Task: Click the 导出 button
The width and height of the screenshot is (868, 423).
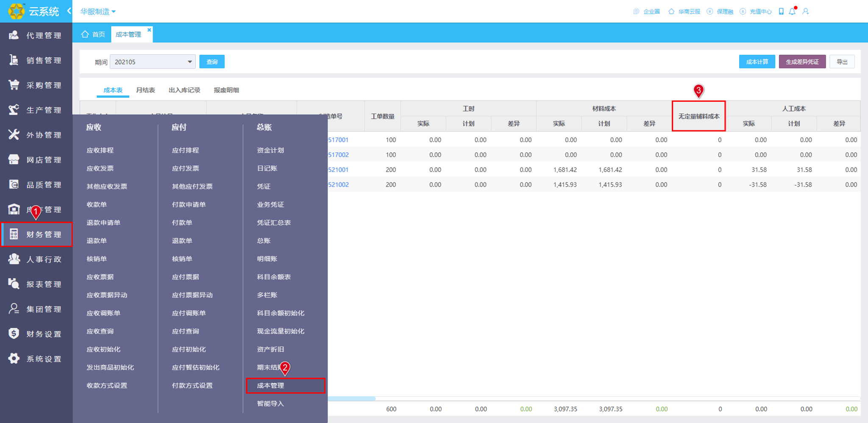Action: pos(842,62)
